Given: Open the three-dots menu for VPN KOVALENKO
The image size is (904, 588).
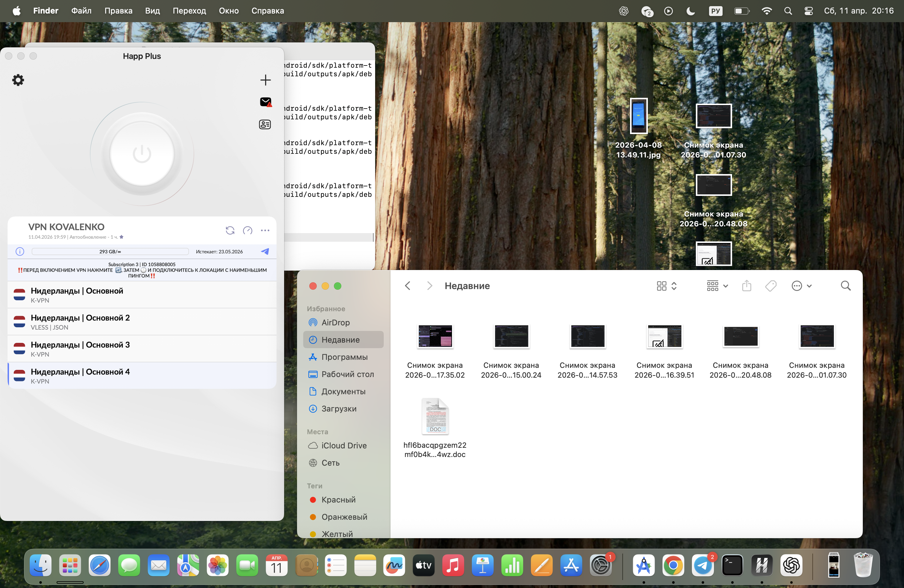Looking at the screenshot, I should 265,230.
